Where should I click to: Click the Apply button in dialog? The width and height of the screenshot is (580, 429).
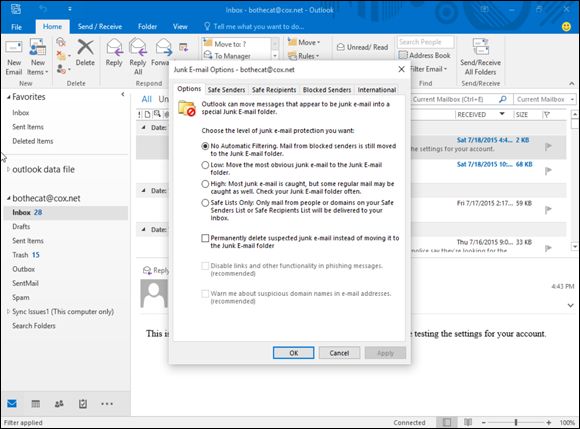(x=385, y=353)
